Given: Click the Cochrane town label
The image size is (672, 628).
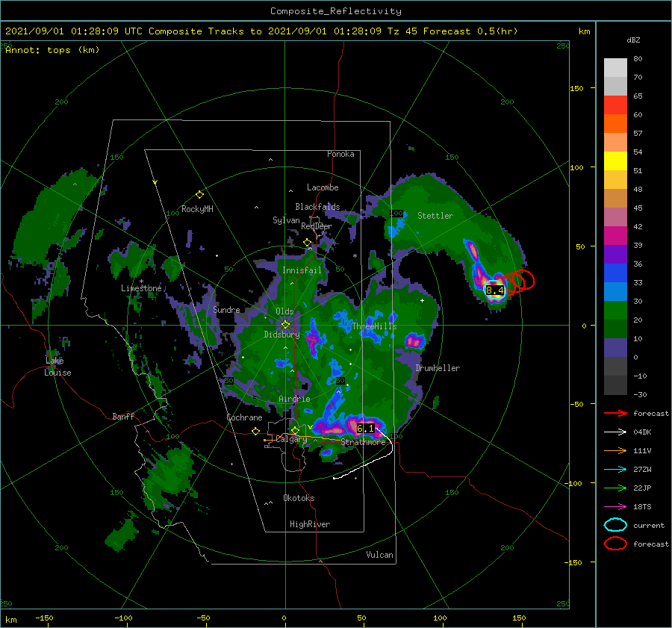Looking at the screenshot, I should point(244,417).
